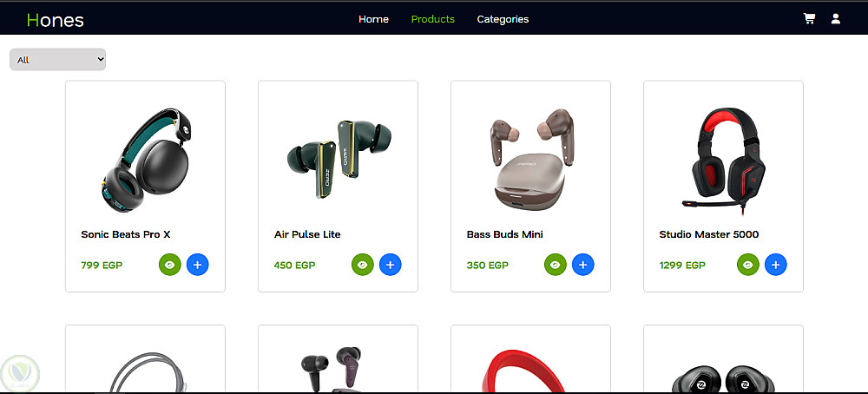This screenshot has height=394, width=868.
Task: View Air Pulse Lite details with eye icon
Action: [x=363, y=265]
